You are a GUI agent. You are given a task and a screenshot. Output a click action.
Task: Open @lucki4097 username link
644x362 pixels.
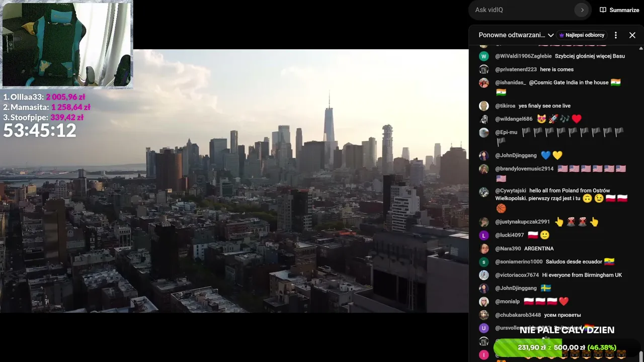510,235
